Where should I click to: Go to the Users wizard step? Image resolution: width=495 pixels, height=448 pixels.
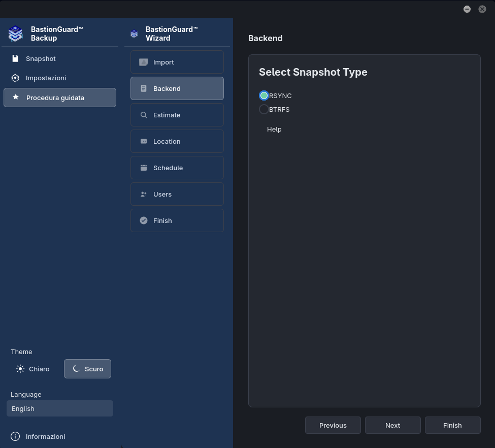pos(177,195)
